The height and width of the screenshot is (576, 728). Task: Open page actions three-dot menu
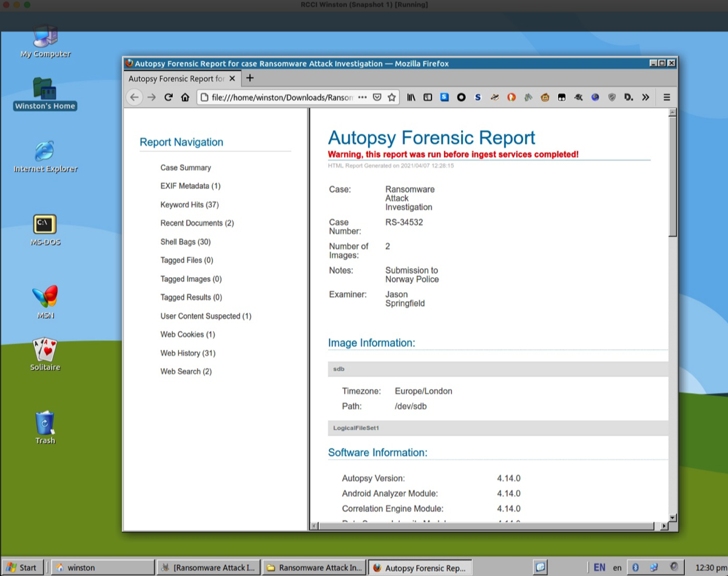(x=362, y=97)
